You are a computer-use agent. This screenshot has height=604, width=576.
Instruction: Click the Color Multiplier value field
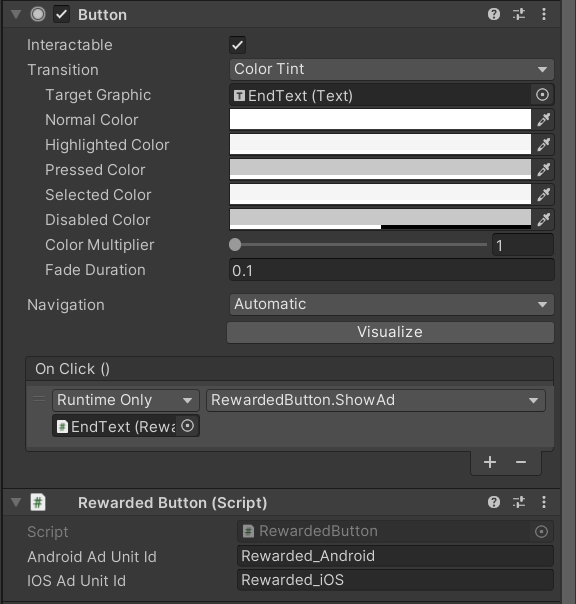point(523,245)
